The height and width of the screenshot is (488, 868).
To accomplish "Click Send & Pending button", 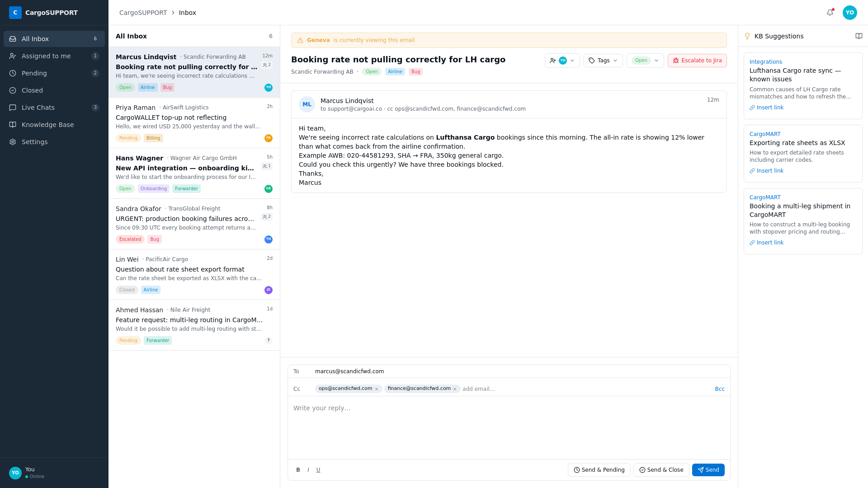I will point(599,470).
